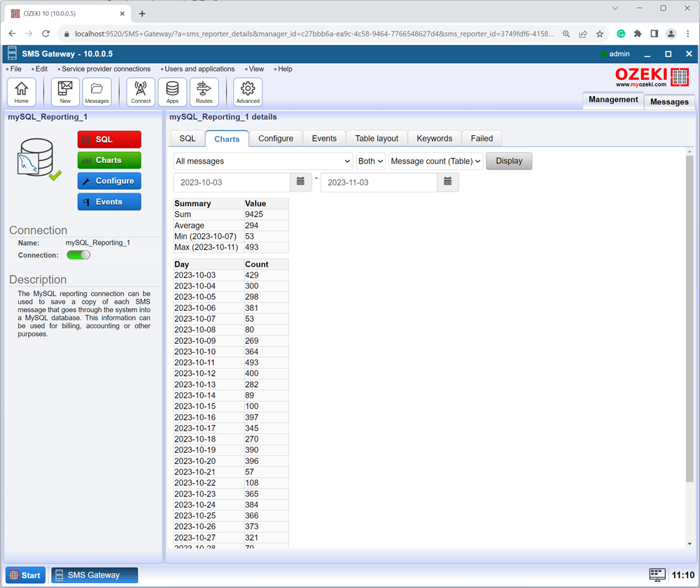Click the browser address bar URL
Screen dimensions: 700x588
pos(314,34)
